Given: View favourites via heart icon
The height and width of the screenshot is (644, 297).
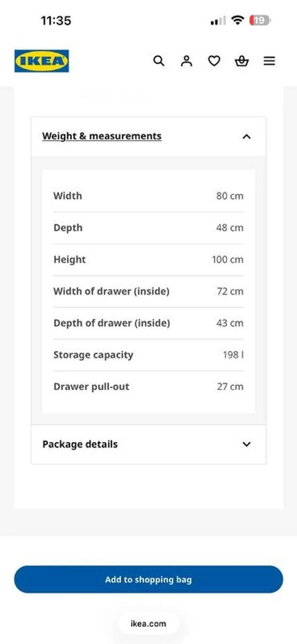Looking at the screenshot, I should (214, 61).
